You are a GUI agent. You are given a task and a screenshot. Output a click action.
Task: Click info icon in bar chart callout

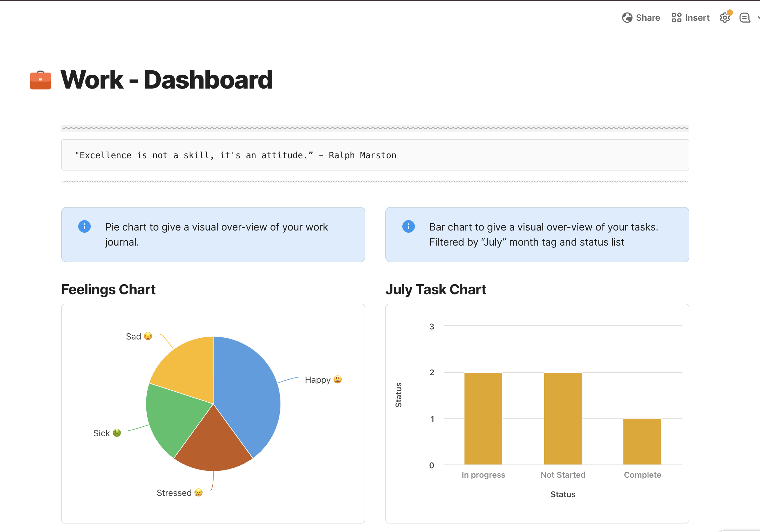point(408,226)
